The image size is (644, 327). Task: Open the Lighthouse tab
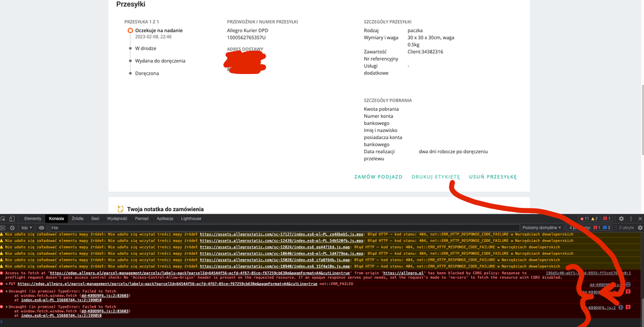click(x=191, y=219)
